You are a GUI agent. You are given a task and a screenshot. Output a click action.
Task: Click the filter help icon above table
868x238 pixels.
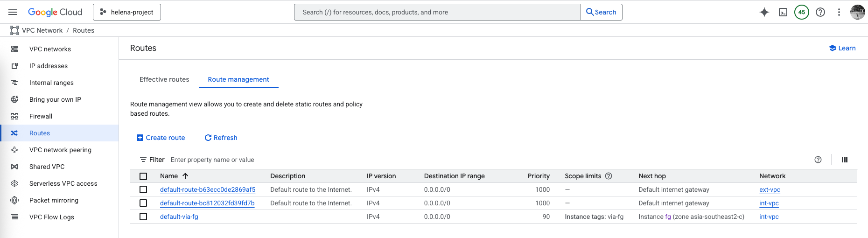818,160
